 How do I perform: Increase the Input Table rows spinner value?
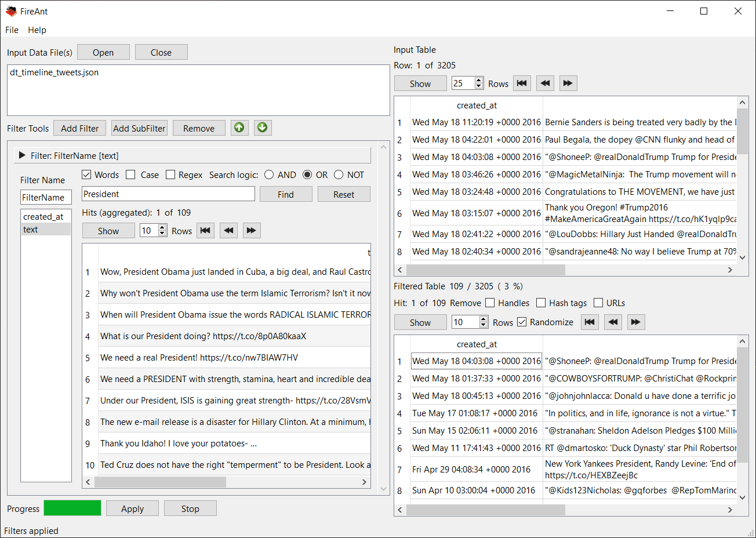point(479,81)
